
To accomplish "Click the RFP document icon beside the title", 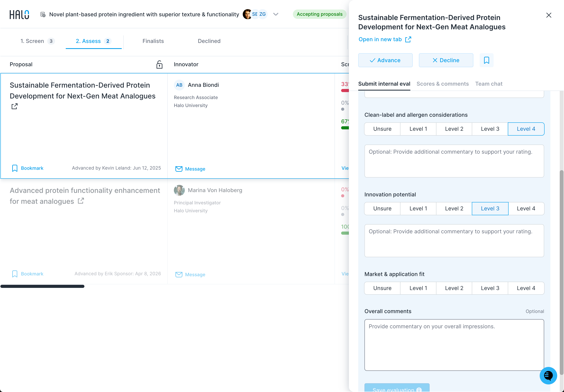I will [x=43, y=15].
